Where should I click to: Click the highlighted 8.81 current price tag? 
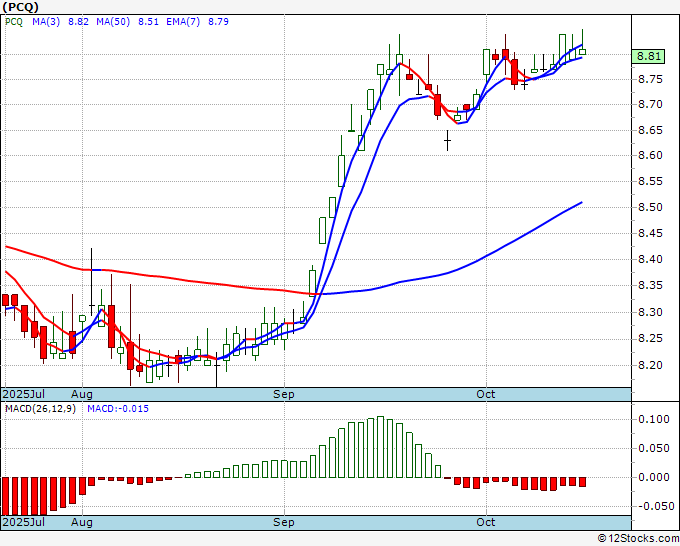[649, 57]
